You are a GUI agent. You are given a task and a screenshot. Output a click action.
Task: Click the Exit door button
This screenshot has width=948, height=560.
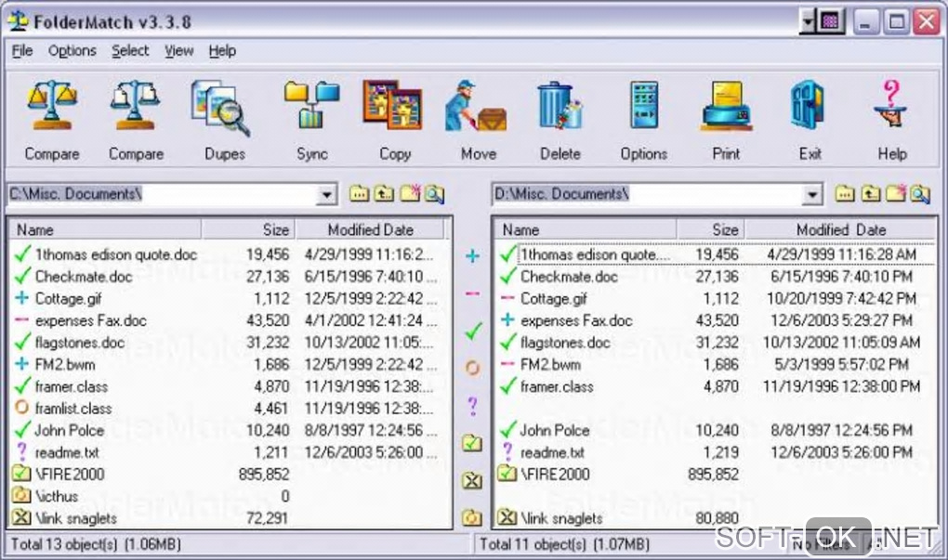point(810,120)
